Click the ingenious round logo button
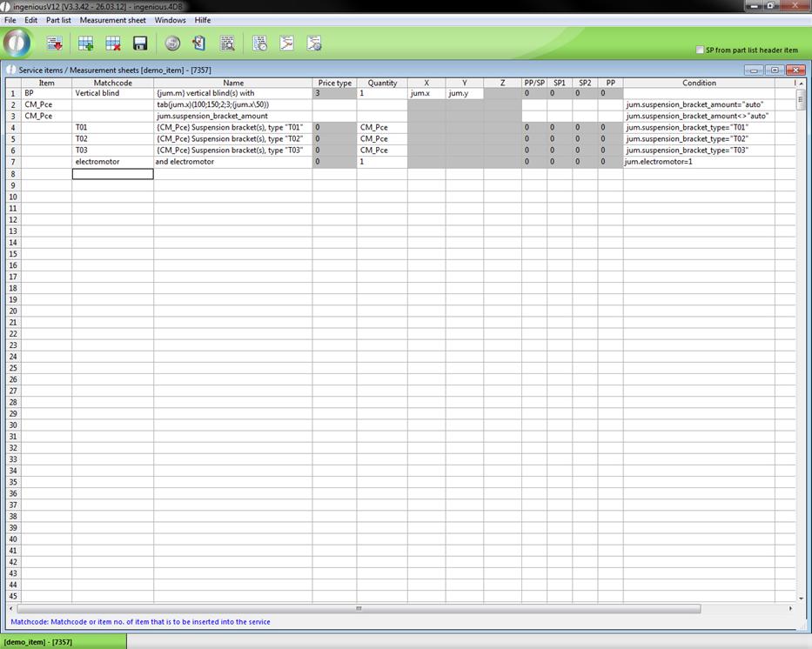 [17, 43]
